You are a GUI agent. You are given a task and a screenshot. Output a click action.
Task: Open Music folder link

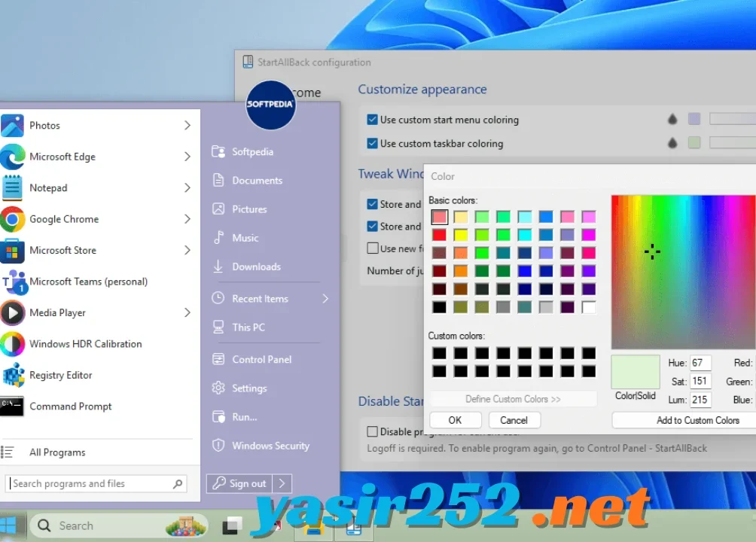pos(245,238)
